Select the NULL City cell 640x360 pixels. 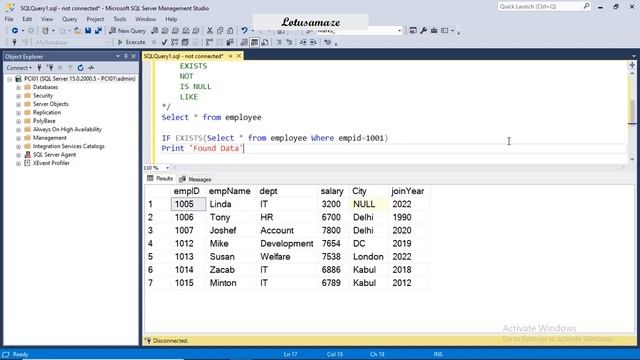point(369,204)
